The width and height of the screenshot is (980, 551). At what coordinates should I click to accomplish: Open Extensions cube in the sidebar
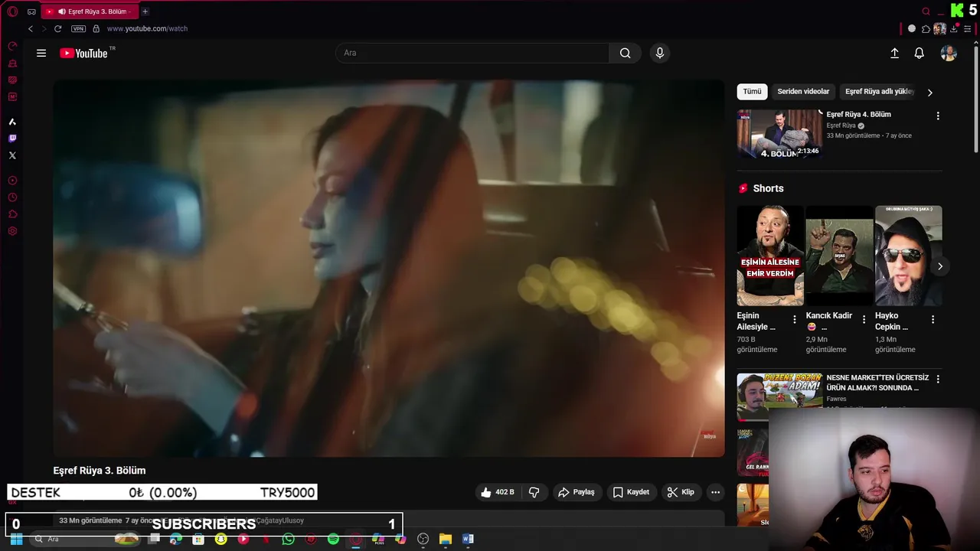click(x=12, y=214)
